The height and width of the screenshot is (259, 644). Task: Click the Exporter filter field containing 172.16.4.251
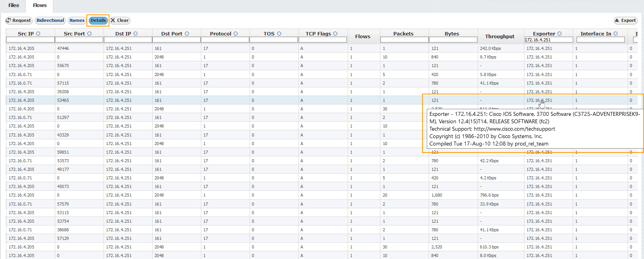point(548,40)
